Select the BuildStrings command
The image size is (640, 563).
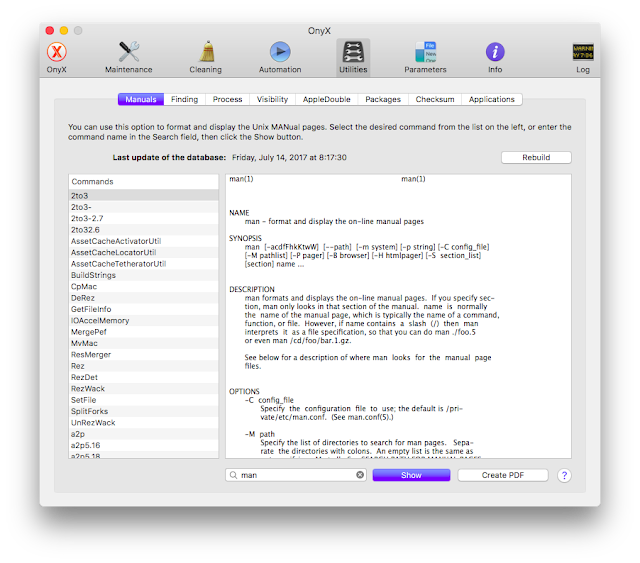pos(143,275)
